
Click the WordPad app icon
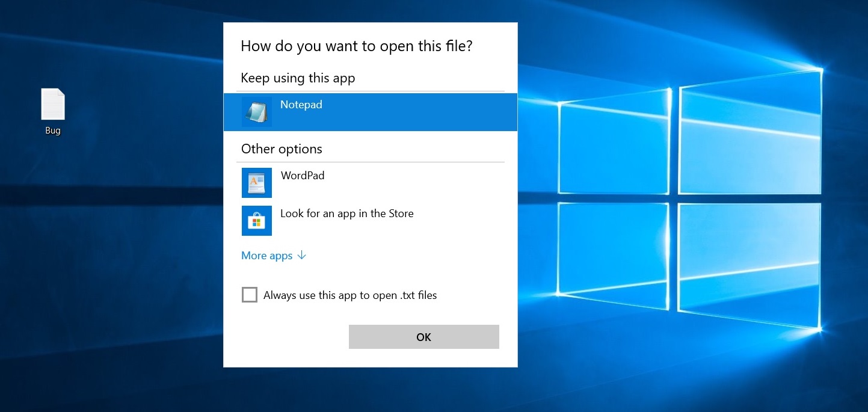256,183
